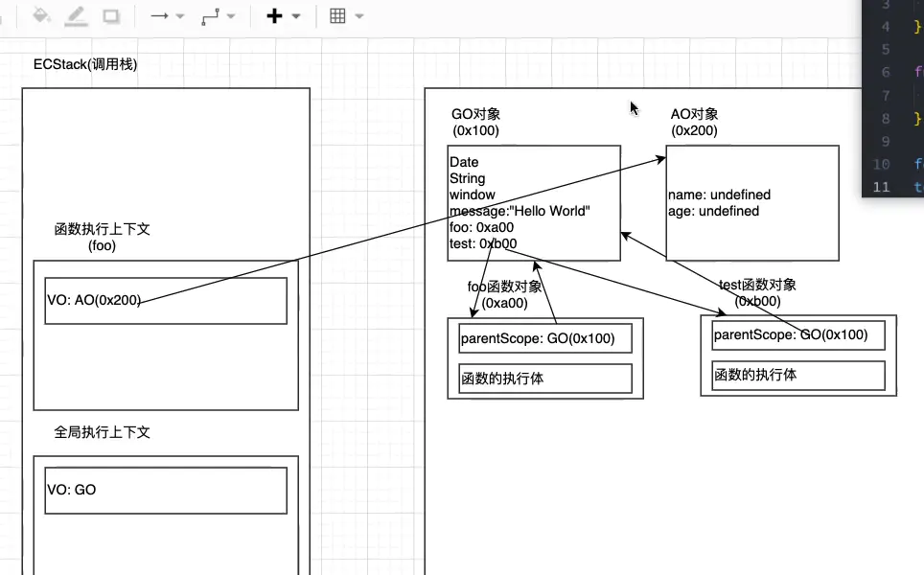Open the connection arrow dropdown caret
Screen dimensions: 924x575
180,16
